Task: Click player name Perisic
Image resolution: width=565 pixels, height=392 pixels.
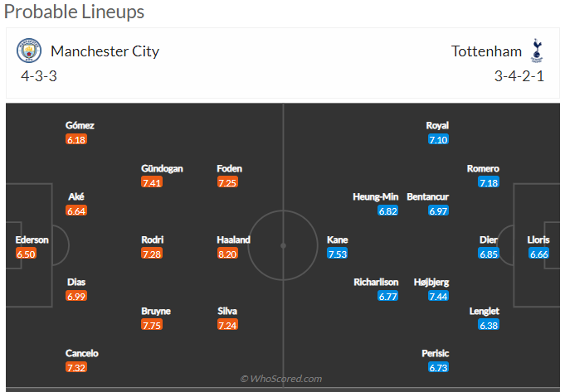Action: coord(436,353)
